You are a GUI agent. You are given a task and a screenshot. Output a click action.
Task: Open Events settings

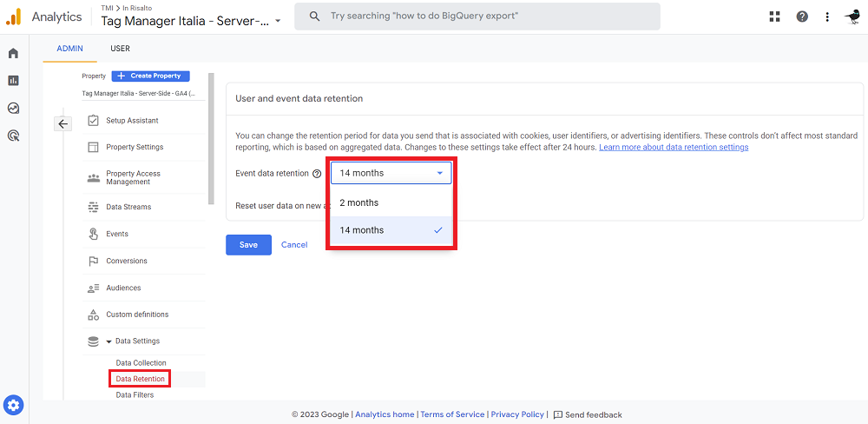117,234
